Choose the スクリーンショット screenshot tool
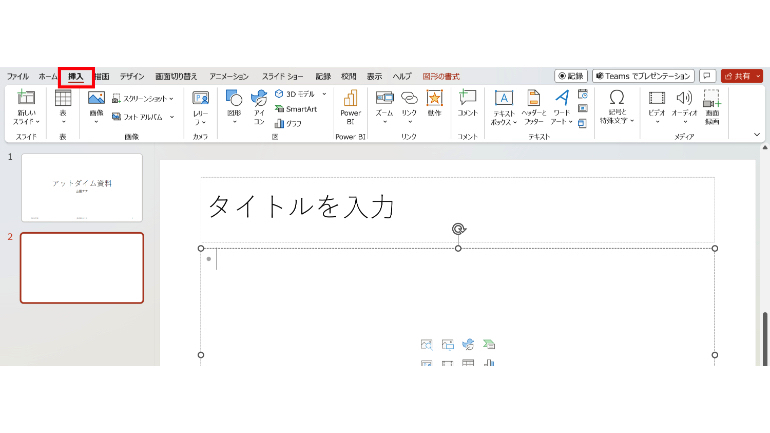 139,99
